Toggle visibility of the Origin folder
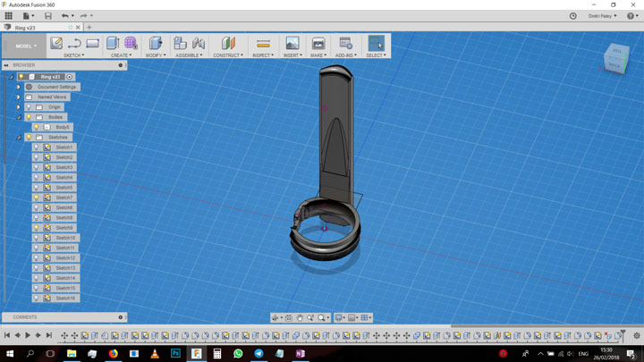The height and width of the screenshot is (362, 644). (x=29, y=107)
